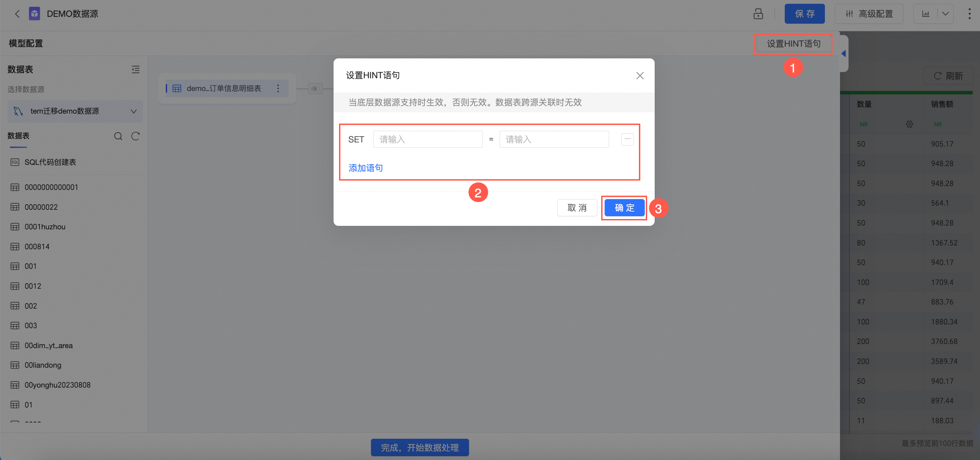This screenshot has height=460, width=980.
Task: Click the search icon in 数据表 list
Action: click(x=118, y=136)
